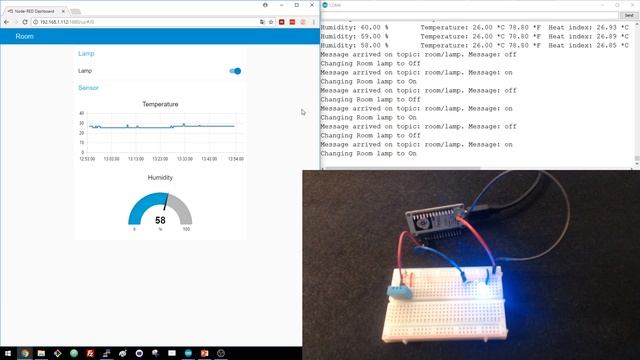View site information icon in address bar
This screenshot has height=360, width=640.
click(36, 22)
